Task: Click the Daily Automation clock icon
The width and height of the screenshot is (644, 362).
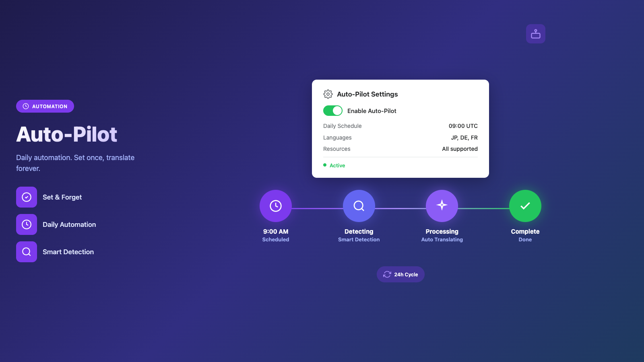Action: click(x=27, y=224)
